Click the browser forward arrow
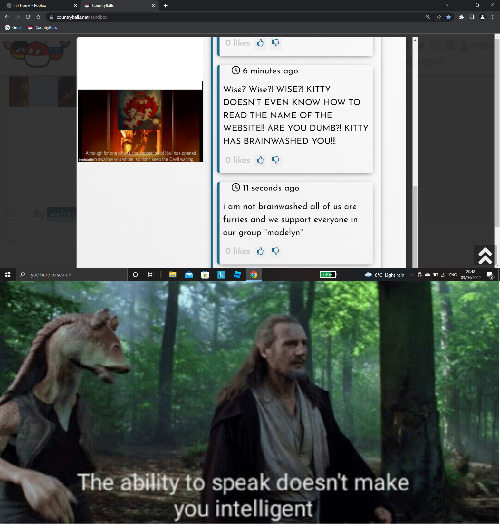Screen dimensions: 500x524 coord(17,17)
